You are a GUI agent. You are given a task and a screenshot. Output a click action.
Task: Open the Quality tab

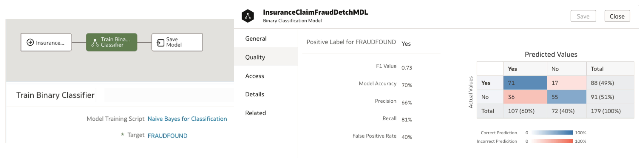[255, 57]
